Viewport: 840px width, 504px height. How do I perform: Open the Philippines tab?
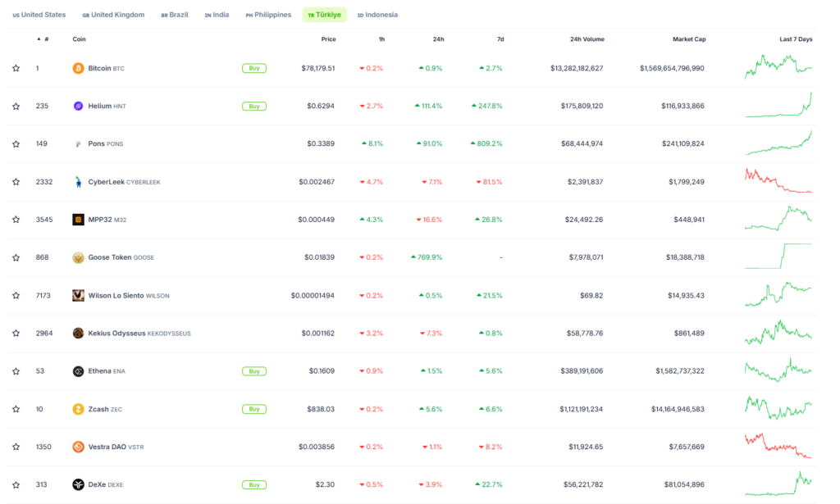268,15
